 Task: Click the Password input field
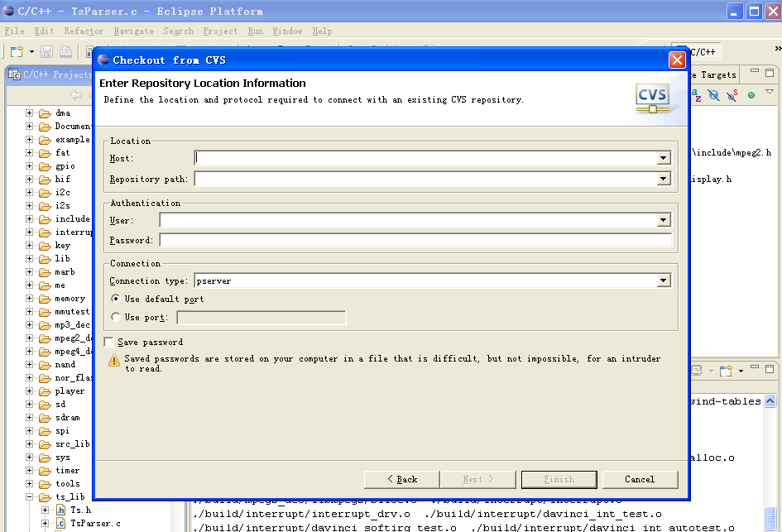415,240
